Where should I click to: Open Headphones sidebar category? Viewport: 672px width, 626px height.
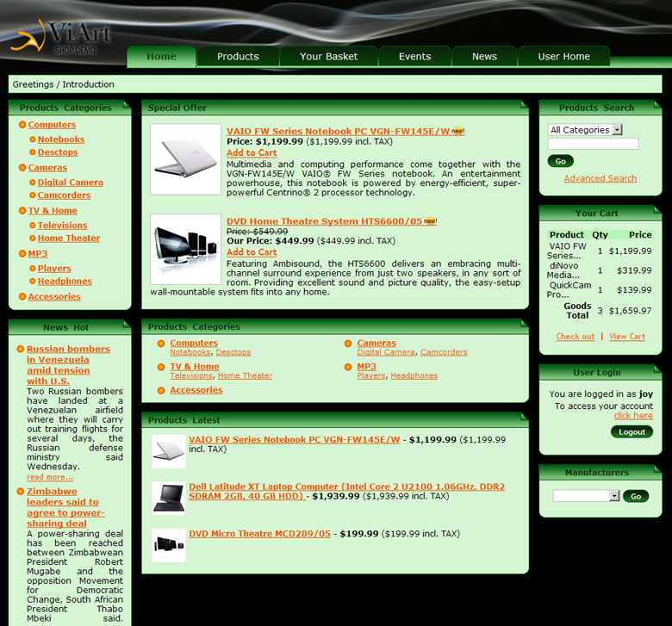(x=65, y=281)
